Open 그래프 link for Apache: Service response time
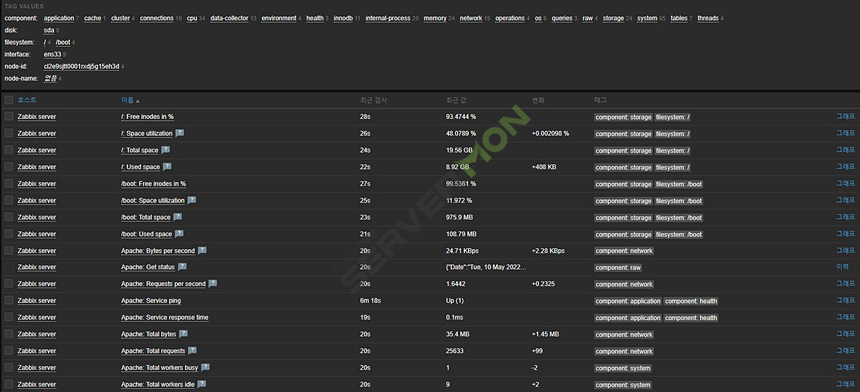This screenshot has width=860, height=392. coord(845,317)
